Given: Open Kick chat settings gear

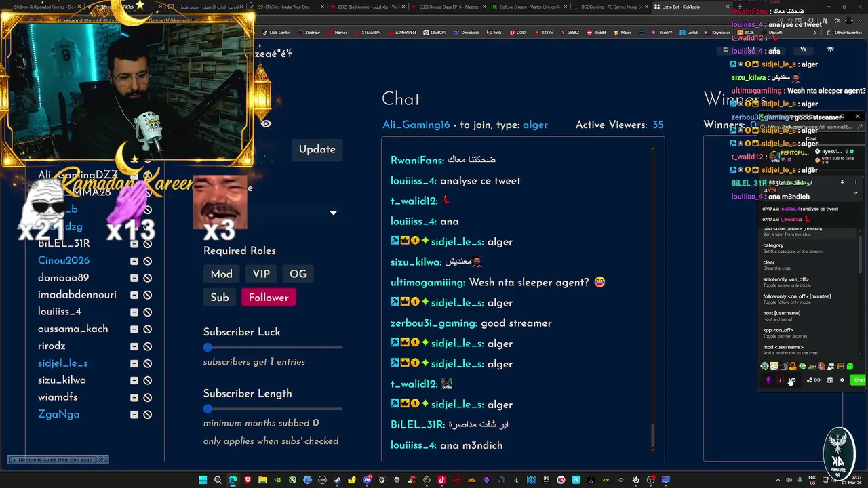Looking at the screenshot, I should coord(842,380).
